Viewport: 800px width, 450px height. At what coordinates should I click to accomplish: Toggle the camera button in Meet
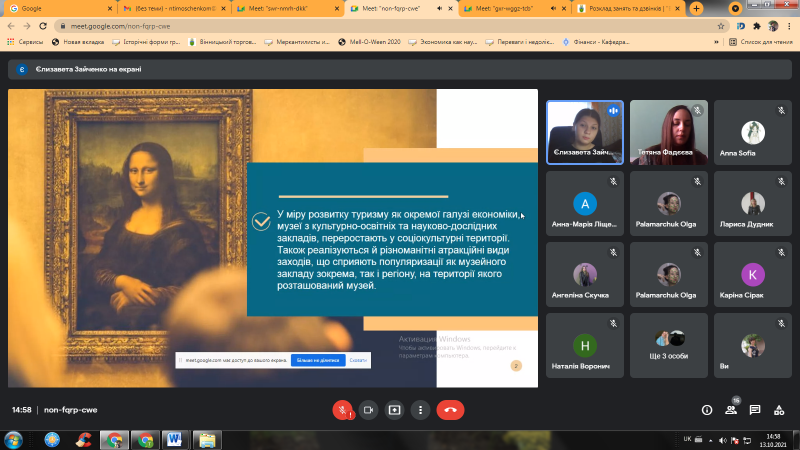click(x=368, y=410)
